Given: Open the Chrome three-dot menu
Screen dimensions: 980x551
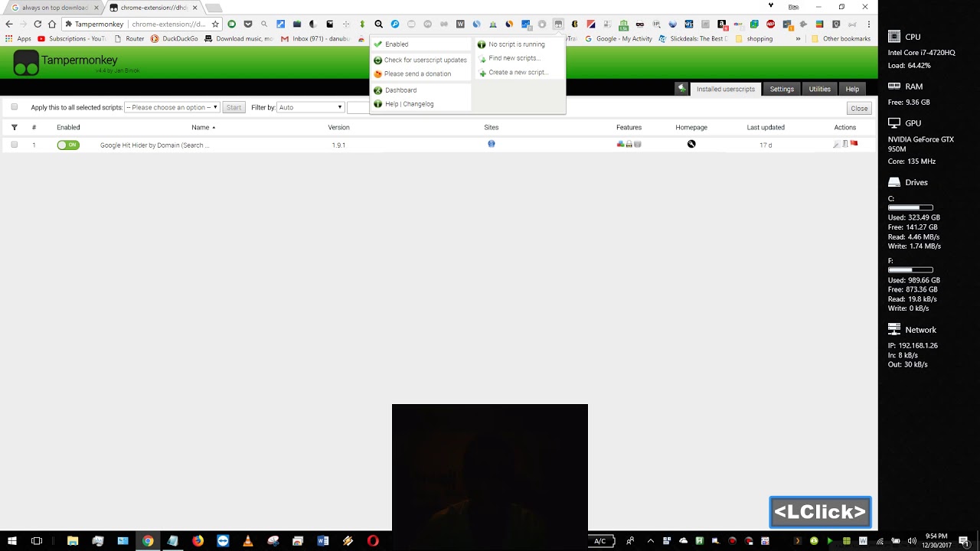Looking at the screenshot, I should tap(869, 24).
